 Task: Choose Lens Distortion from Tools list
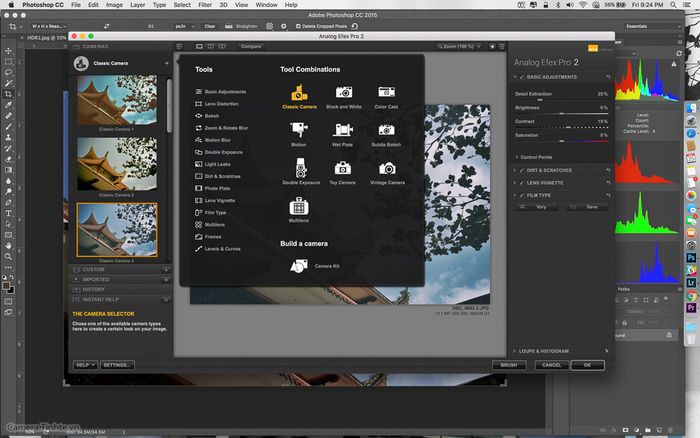217,104
